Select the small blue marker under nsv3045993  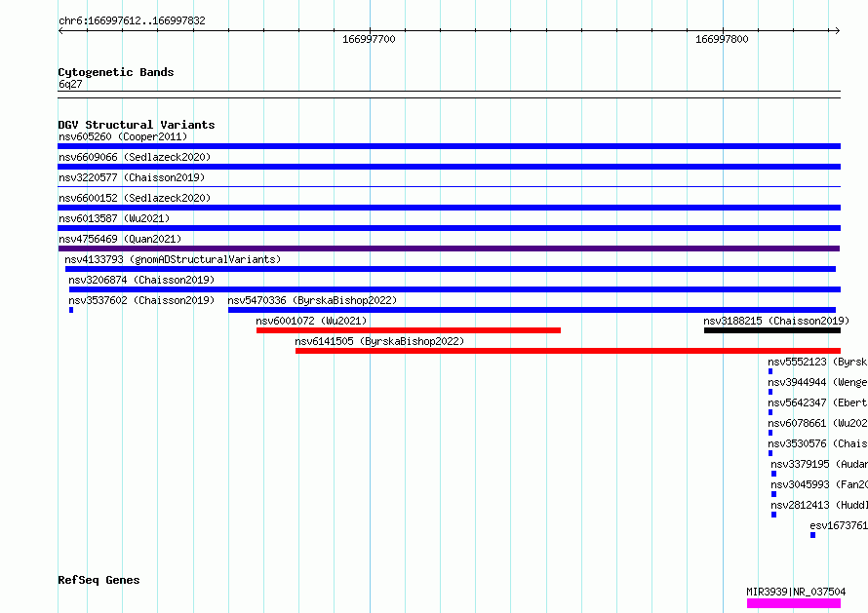pyautogui.click(x=774, y=494)
